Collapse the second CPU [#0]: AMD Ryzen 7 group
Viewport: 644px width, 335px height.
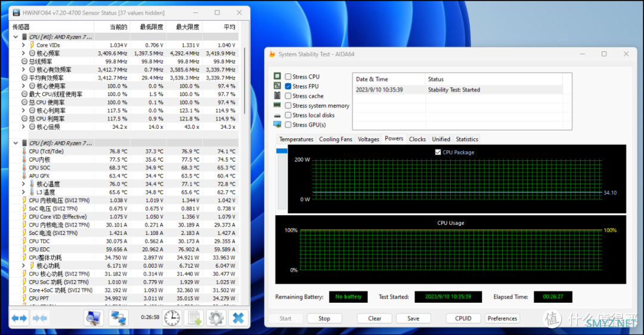(16, 143)
